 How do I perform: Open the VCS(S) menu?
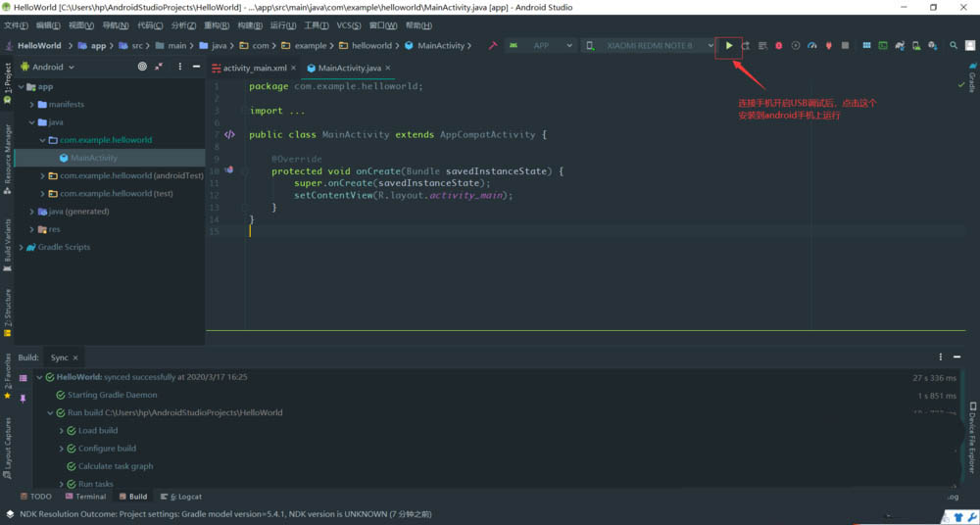pos(349,25)
